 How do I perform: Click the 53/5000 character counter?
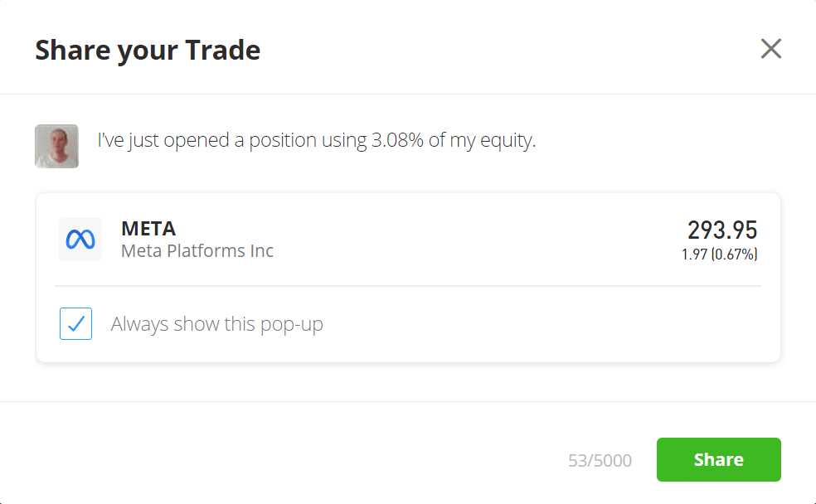(x=600, y=460)
